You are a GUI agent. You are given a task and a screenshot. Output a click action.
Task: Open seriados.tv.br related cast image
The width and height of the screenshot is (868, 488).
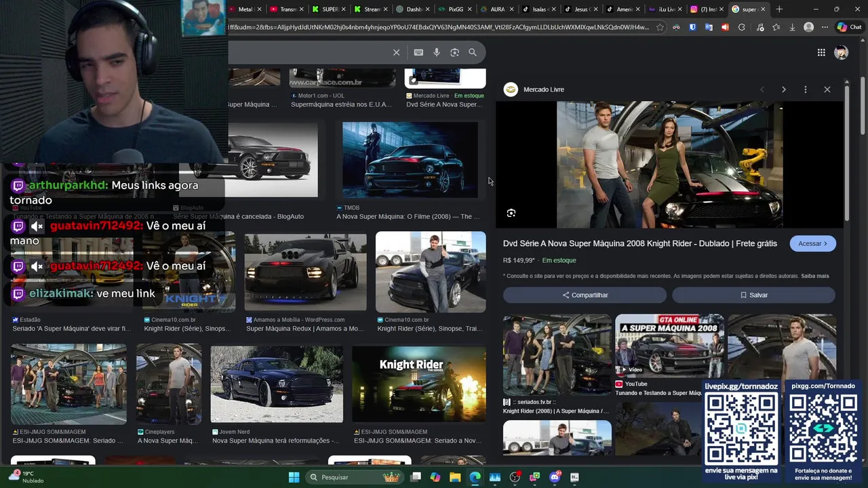557,354
